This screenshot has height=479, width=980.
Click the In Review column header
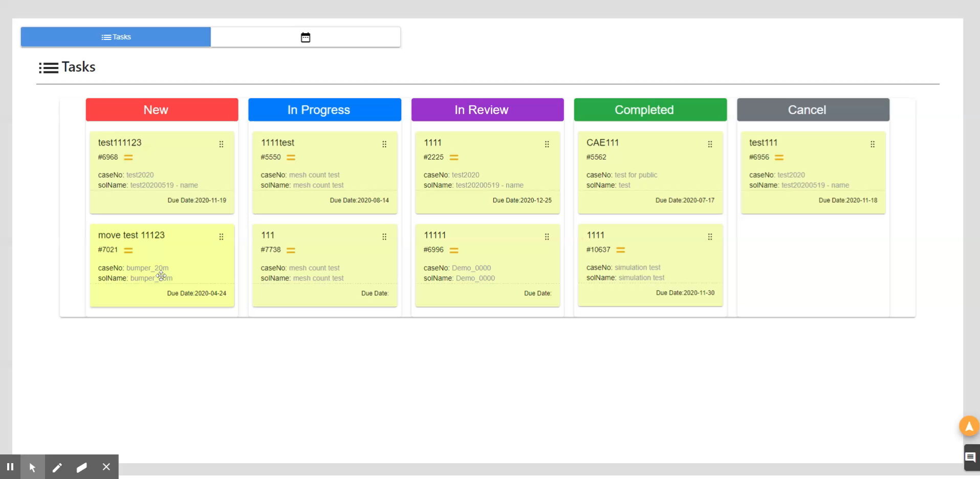[487, 110]
